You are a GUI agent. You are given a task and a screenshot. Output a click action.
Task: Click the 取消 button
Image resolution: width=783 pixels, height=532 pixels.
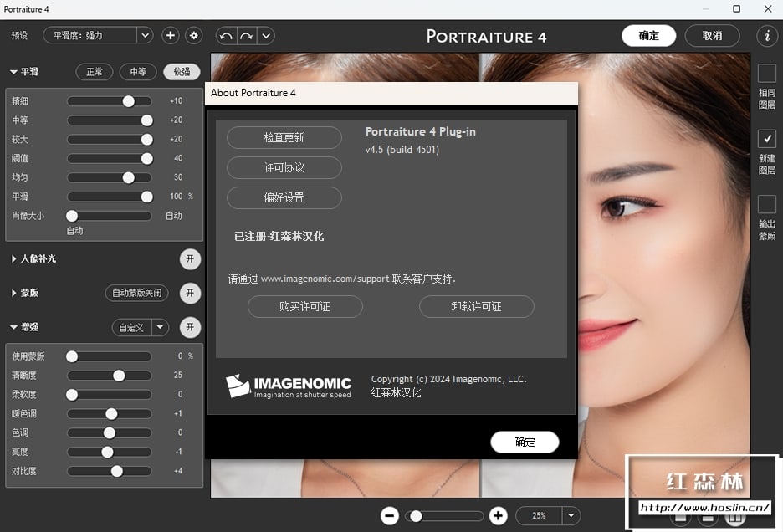712,35
